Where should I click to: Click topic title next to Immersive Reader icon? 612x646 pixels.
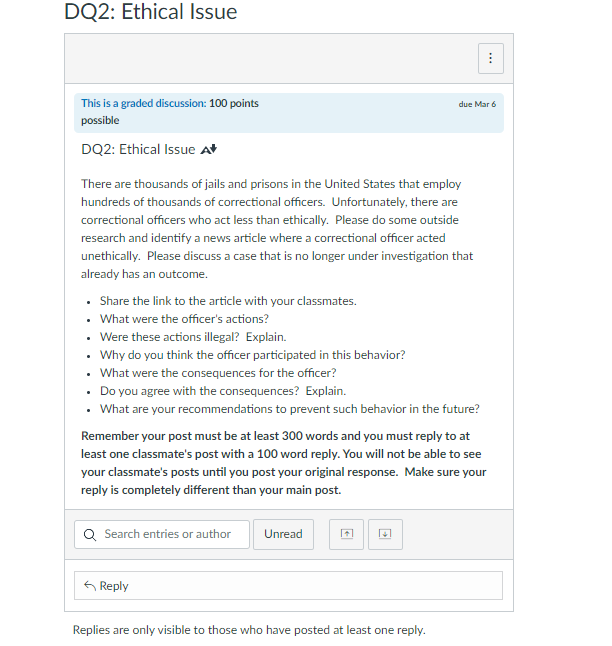coord(138,150)
